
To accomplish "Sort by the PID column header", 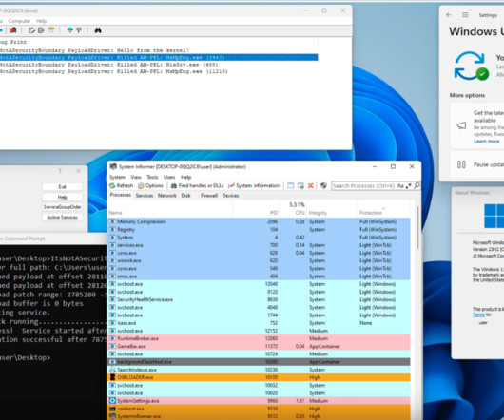I will 257,213.
